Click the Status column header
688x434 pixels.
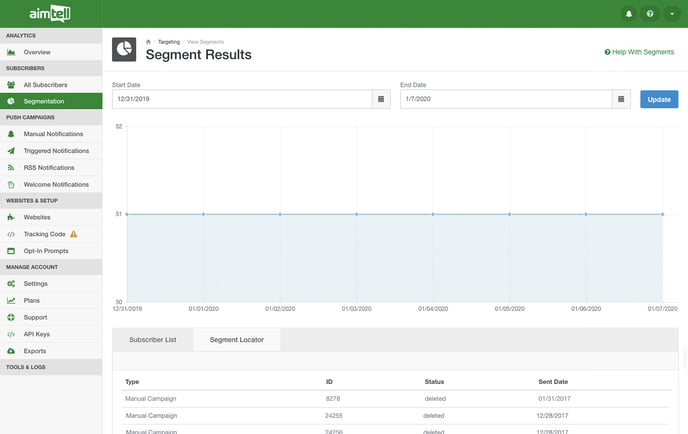pyautogui.click(x=434, y=382)
